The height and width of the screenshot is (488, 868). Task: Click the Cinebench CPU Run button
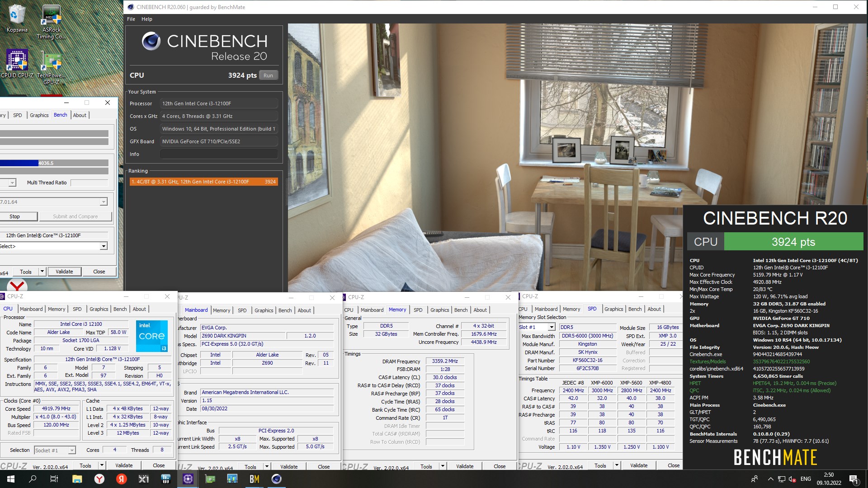pyautogui.click(x=268, y=75)
